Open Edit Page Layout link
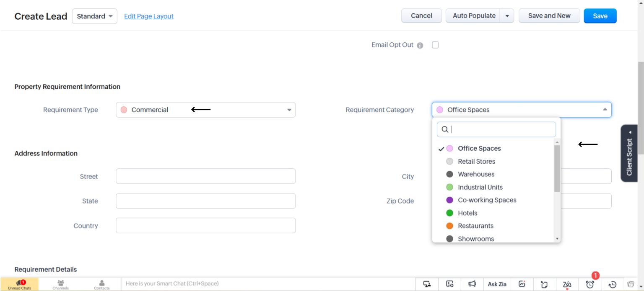This screenshot has width=644, height=291. [148, 16]
